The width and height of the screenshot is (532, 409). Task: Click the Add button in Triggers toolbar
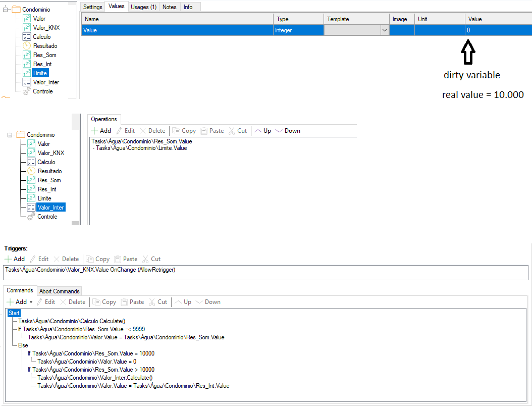pos(15,259)
